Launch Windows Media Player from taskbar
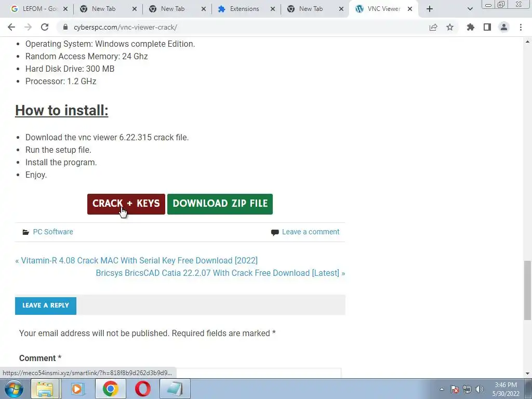Viewport: 532px width, 399px height. [x=77, y=389]
